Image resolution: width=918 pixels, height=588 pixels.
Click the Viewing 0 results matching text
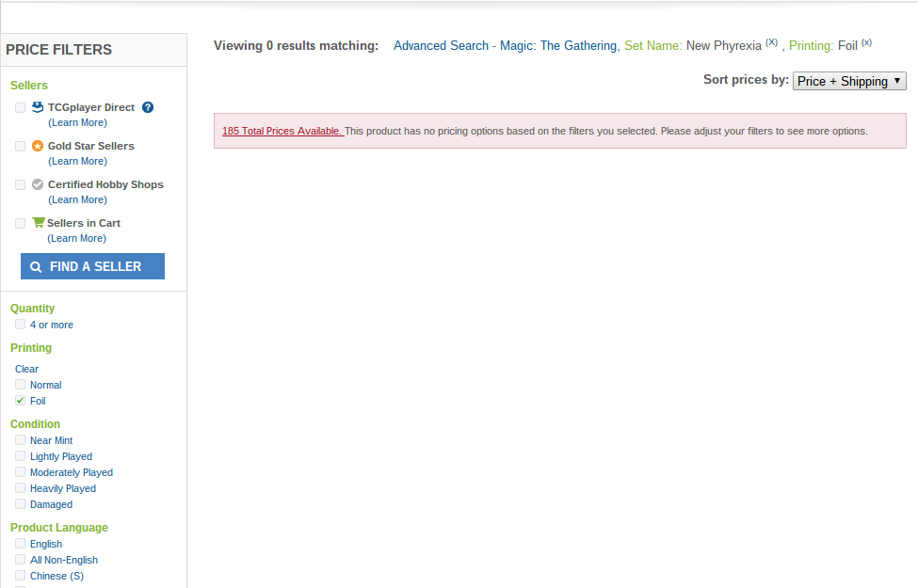coord(296,46)
